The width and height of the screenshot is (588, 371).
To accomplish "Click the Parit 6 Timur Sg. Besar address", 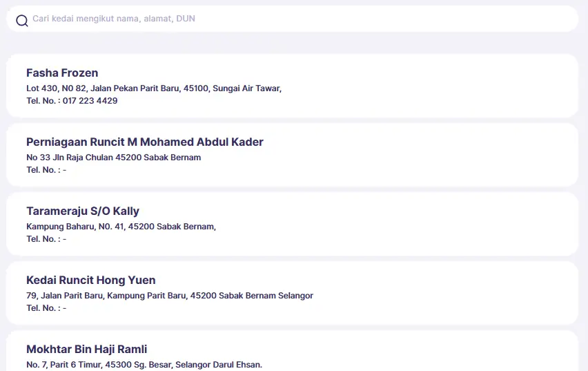I will pyautogui.click(x=144, y=364).
